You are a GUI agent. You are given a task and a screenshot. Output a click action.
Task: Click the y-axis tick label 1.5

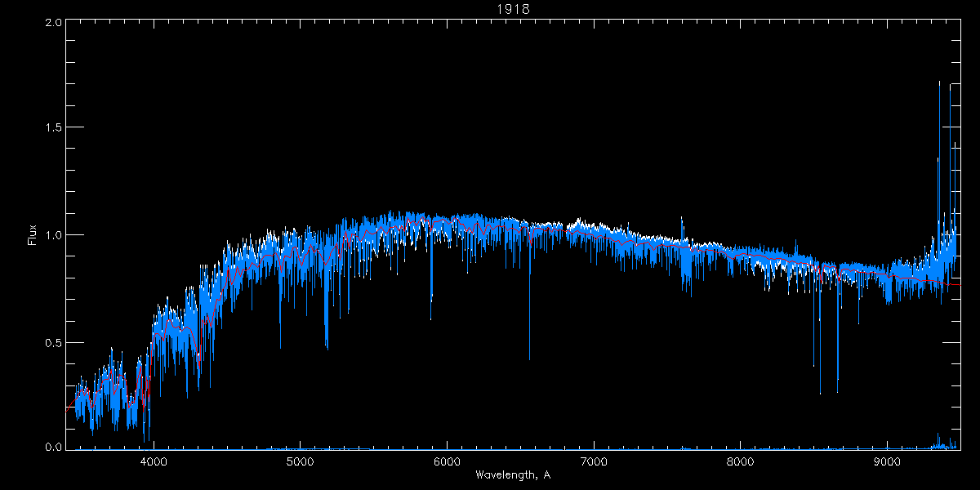coord(54,127)
